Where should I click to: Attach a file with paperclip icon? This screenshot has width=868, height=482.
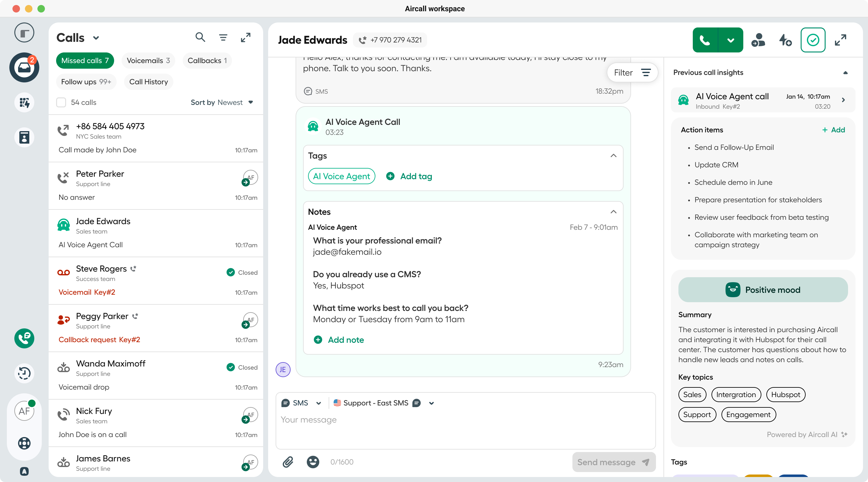(288, 462)
